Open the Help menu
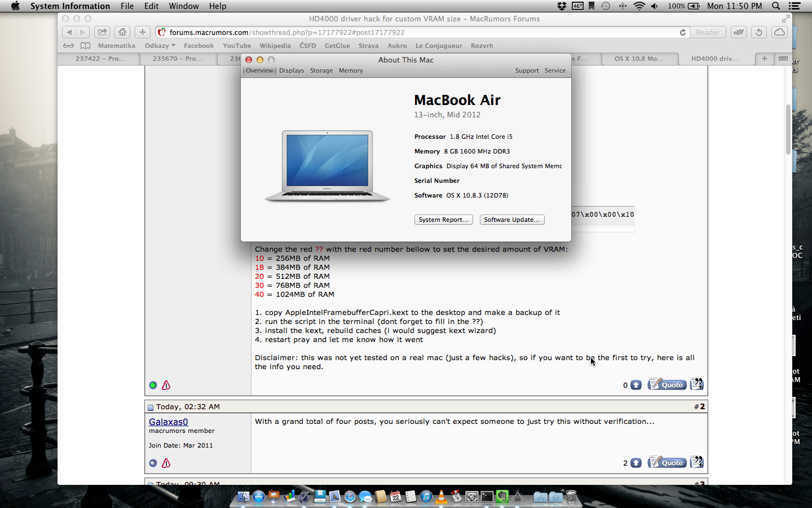The width and height of the screenshot is (812, 508). 218,6
